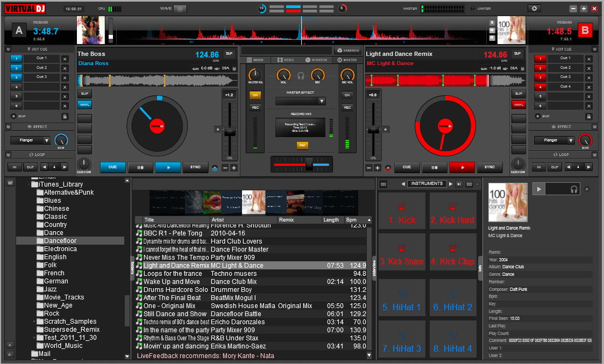Play deck B with red play button
This screenshot has width=604, height=364.
coord(462,167)
